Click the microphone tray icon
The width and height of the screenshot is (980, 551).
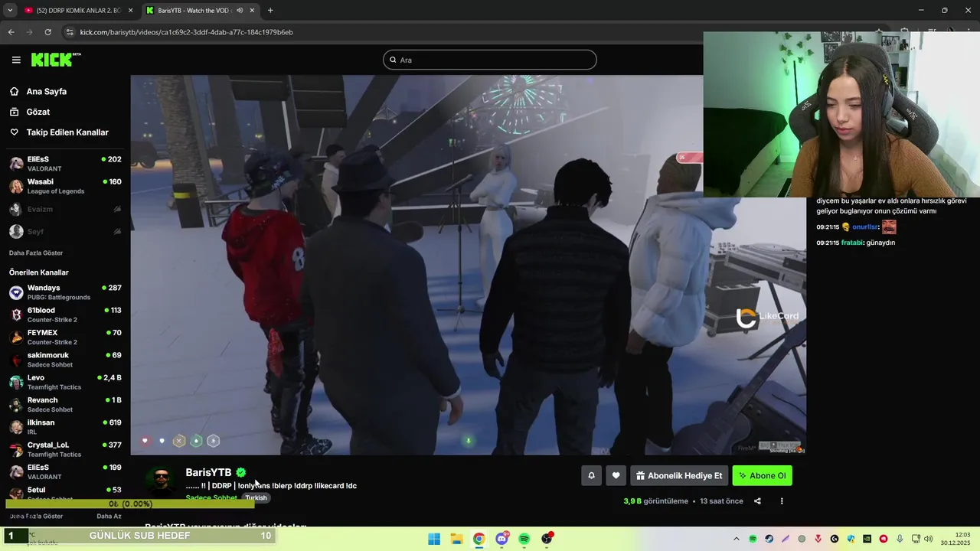coord(900,539)
